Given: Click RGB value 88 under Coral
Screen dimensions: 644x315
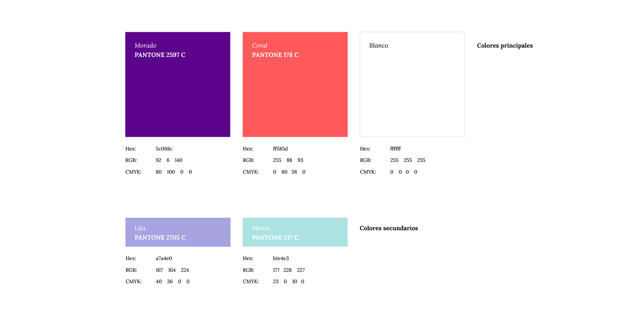Looking at the screenshot, I should point(289,160).
